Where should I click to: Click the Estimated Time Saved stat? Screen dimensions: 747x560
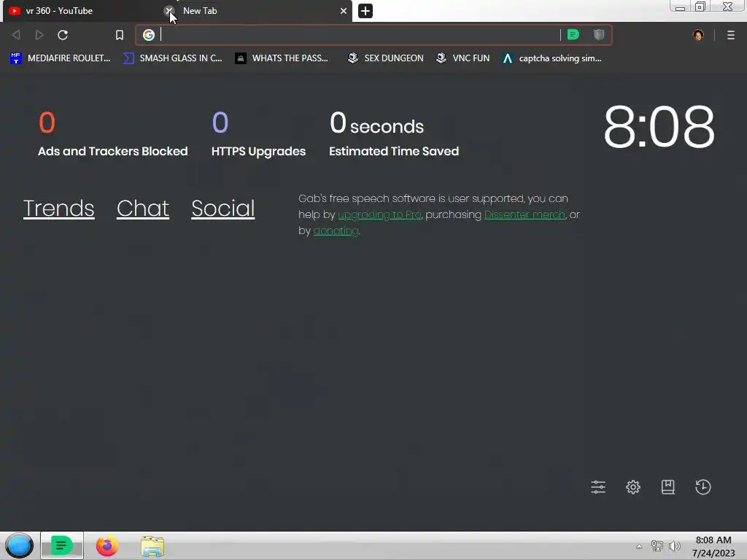394,133
